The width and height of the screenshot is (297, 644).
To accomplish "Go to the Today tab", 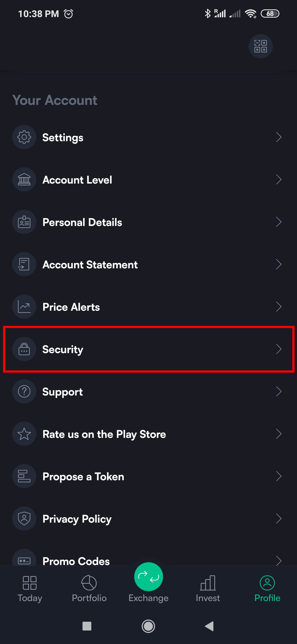I will (x=30, y=588).
